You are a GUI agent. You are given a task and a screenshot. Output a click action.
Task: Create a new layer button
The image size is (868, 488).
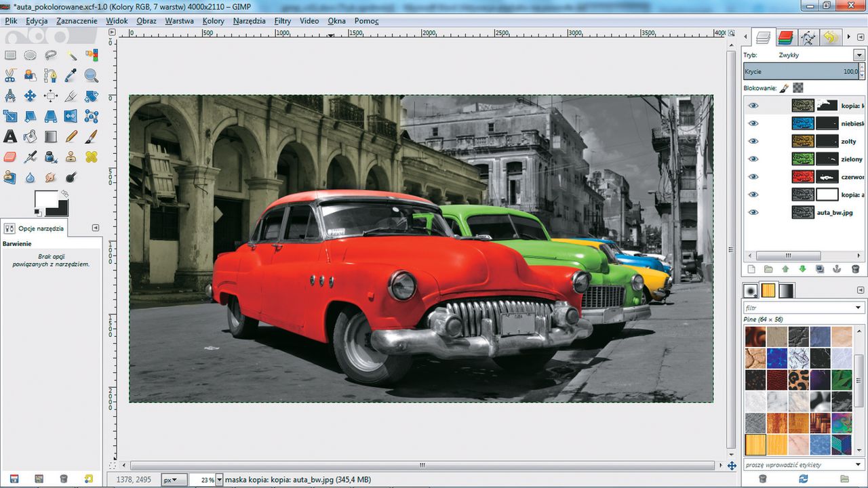(x=751, y=270)
